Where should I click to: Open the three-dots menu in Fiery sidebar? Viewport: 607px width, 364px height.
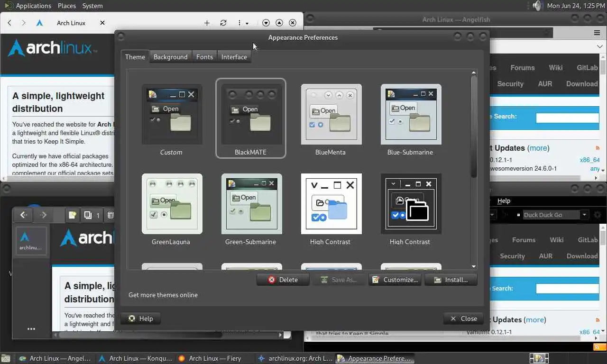tap(31, 329)
